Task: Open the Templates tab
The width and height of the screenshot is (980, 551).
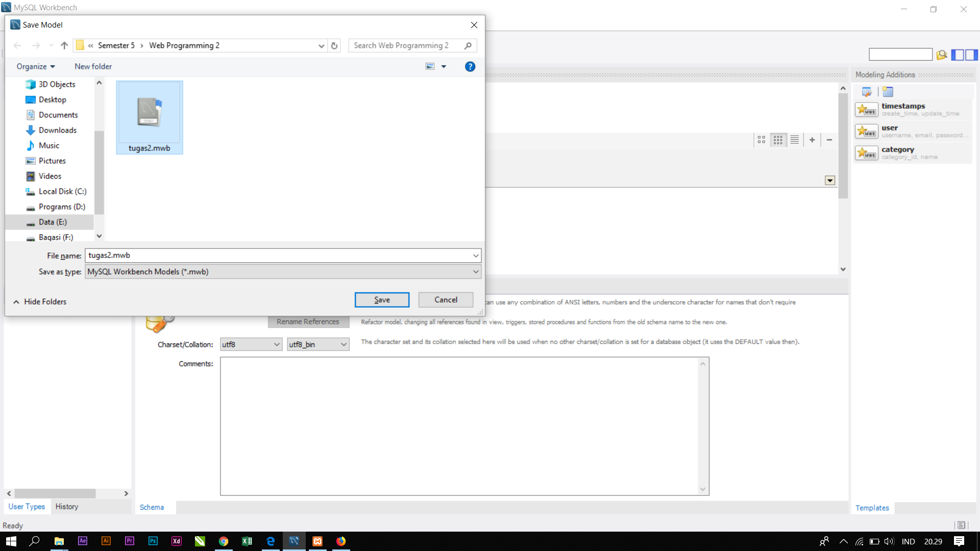Action: pos(872,508)
